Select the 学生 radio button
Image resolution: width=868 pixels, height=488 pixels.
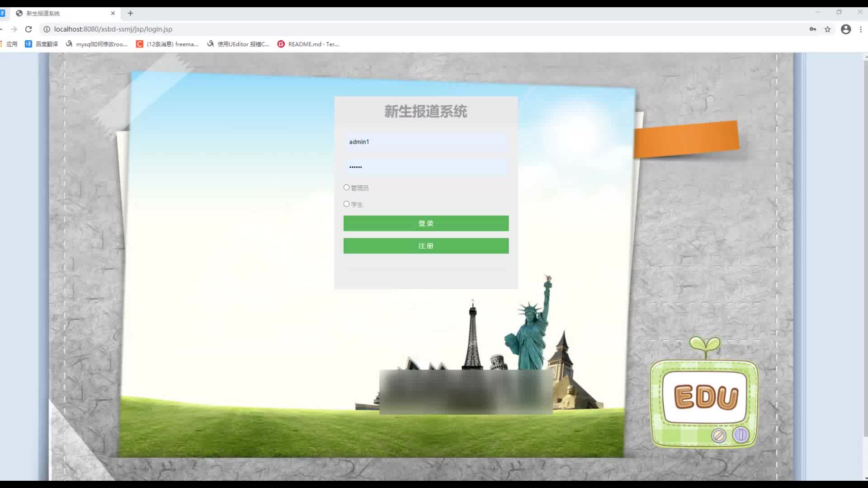tap(347, 204)
